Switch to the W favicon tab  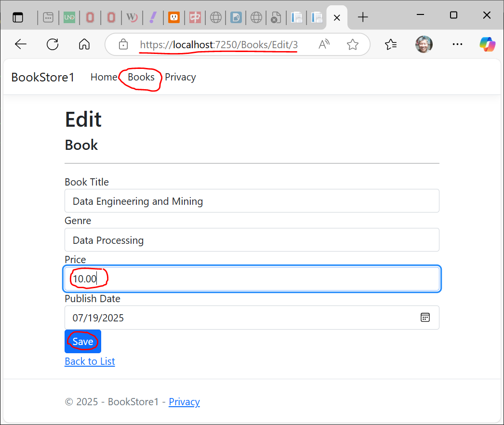[132, 17]
